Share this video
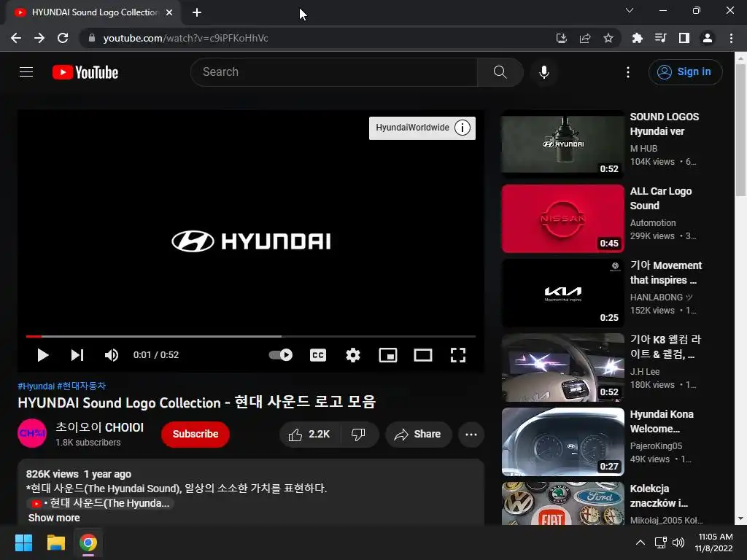The width and height of the screenshot is (747, 560). 418,435
